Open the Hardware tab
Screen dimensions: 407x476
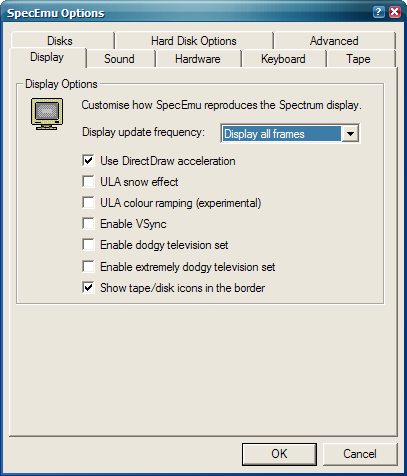(x=198, y=59)
